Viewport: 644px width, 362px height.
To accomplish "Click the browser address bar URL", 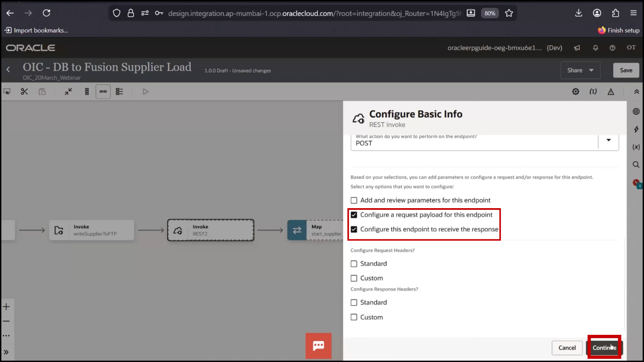I will tap(315, 13).
